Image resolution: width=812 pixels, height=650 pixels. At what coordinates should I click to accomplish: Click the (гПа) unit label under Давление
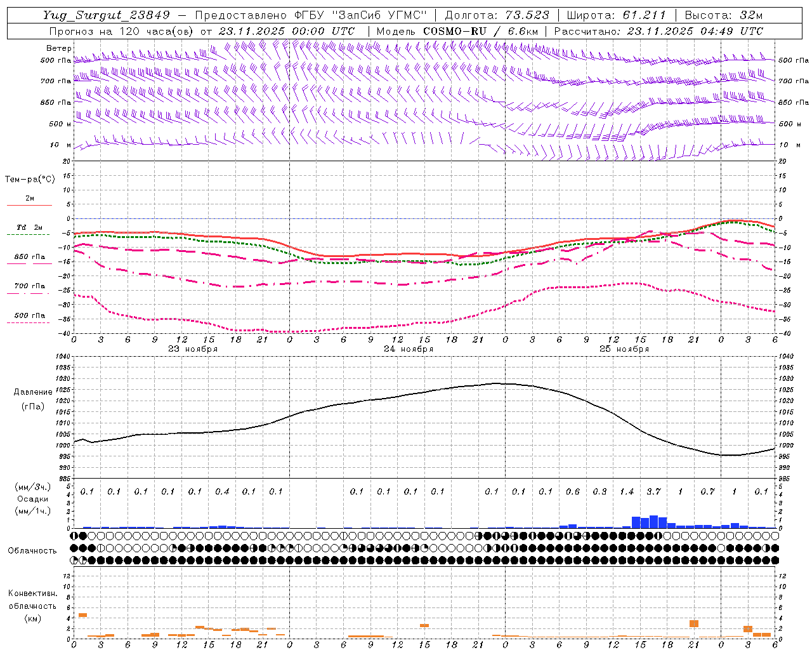pyautogui.click(x=33, y=406)
